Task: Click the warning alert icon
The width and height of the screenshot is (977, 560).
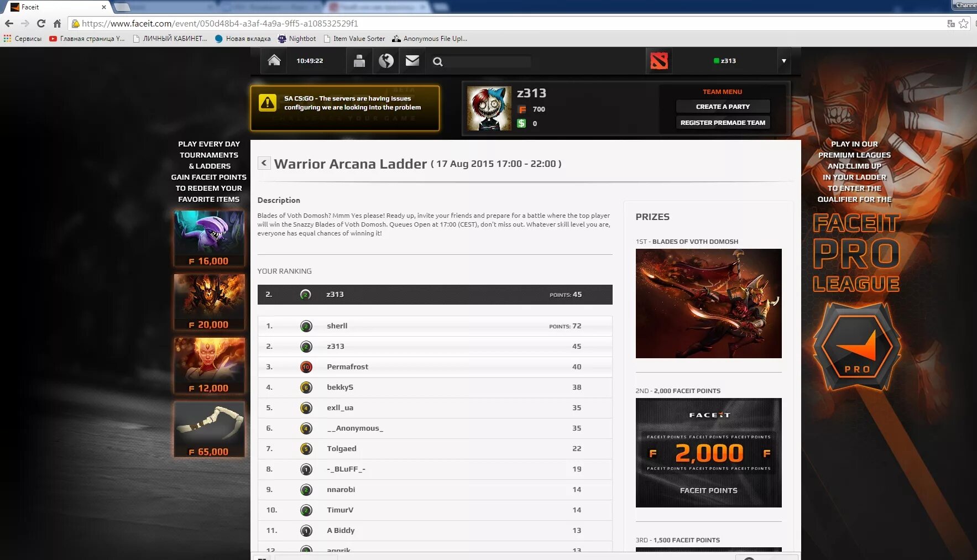Action: [x=268, y=103]
